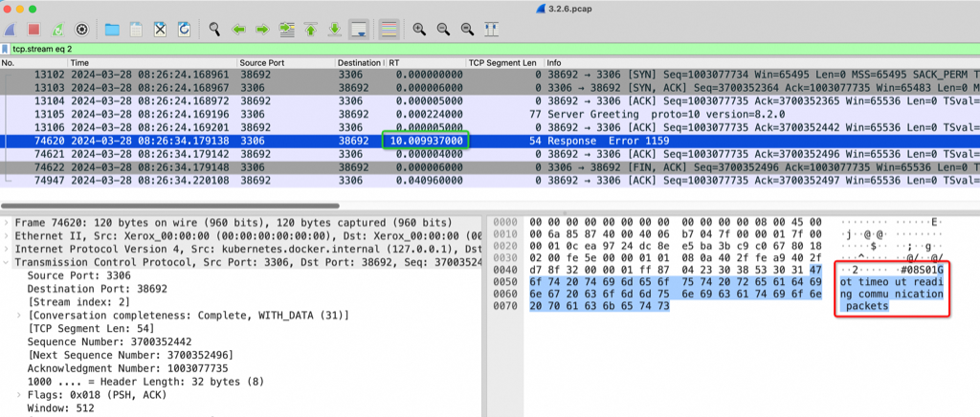
Task: Expand Ethernet II details
Action: 9,234
